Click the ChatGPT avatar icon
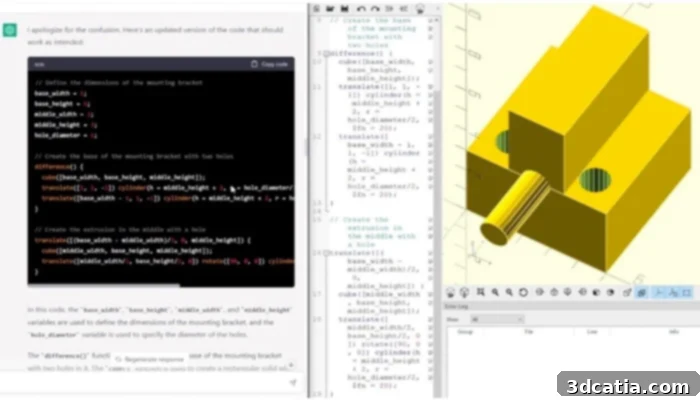 click(x=10, y=30)
